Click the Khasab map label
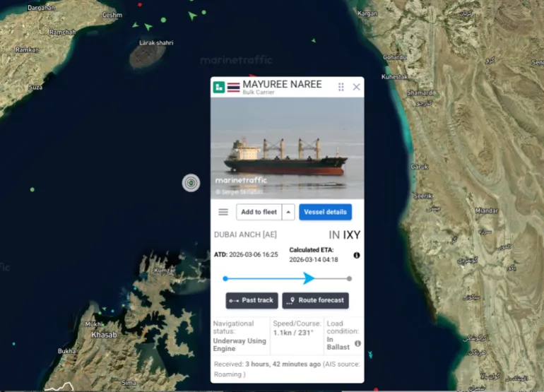This screenshot has width=544, height=392. (104, 335)
